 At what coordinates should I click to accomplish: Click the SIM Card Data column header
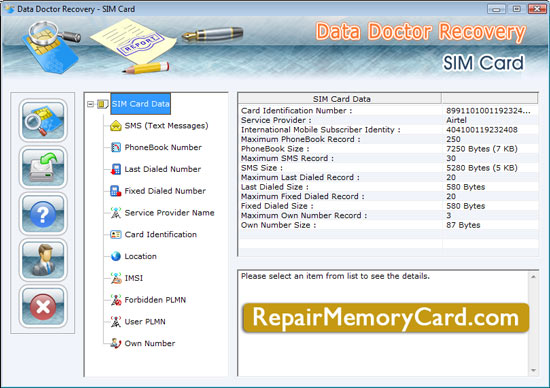tap(340, 99)
